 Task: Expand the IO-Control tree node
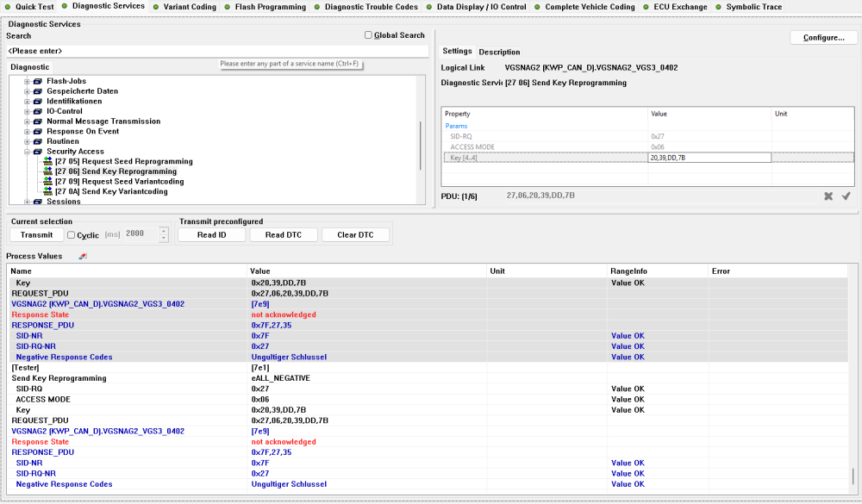tap(27, 111)
